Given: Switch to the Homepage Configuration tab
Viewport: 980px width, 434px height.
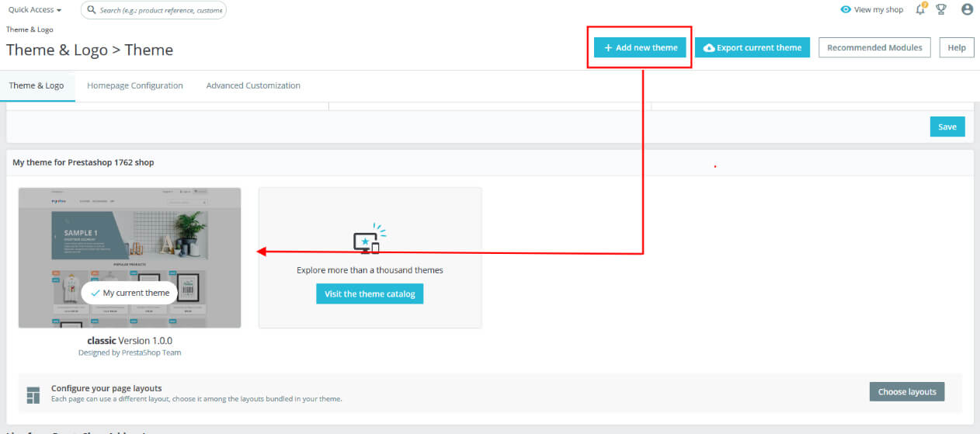Looking at the screenshot, I should point(134,85).
